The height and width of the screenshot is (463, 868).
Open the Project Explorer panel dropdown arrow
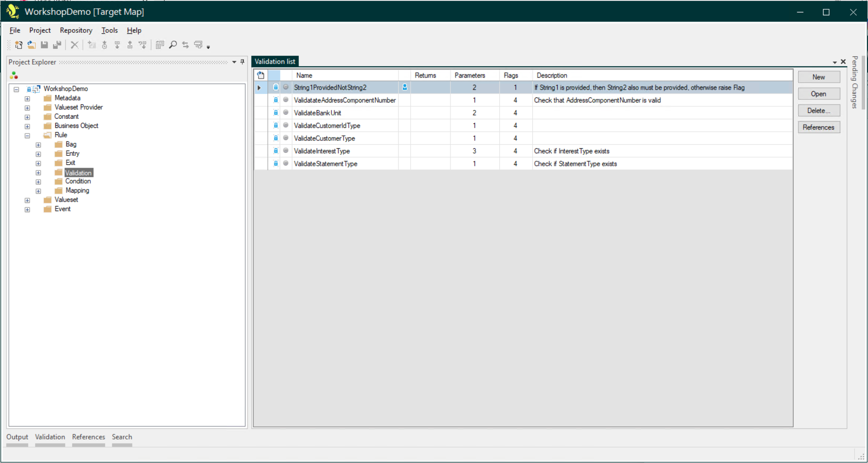pos(234,62)
